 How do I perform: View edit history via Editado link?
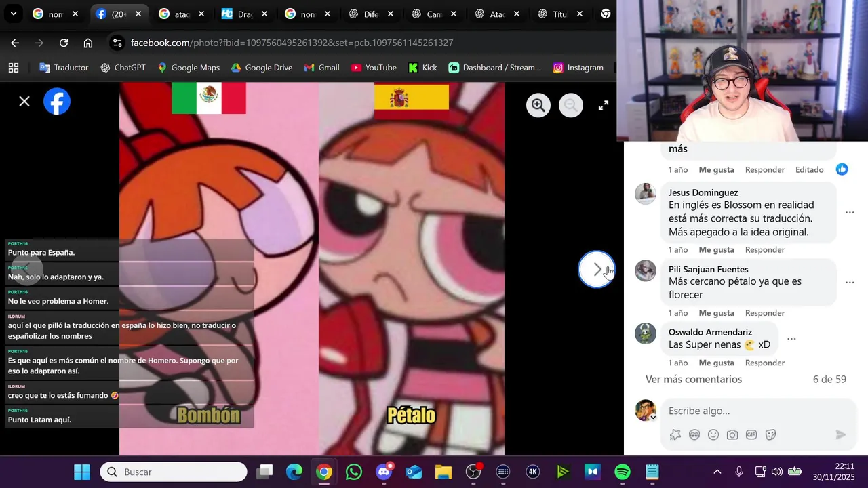(810, 169)
